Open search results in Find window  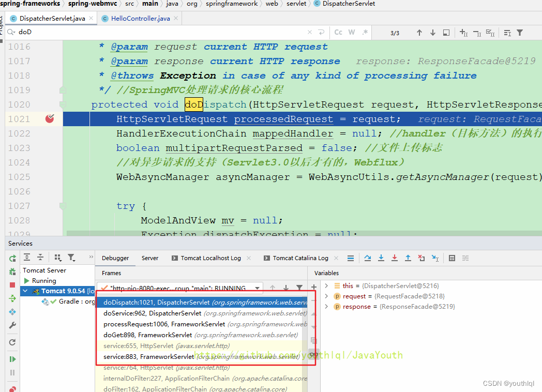pos(446,33)
